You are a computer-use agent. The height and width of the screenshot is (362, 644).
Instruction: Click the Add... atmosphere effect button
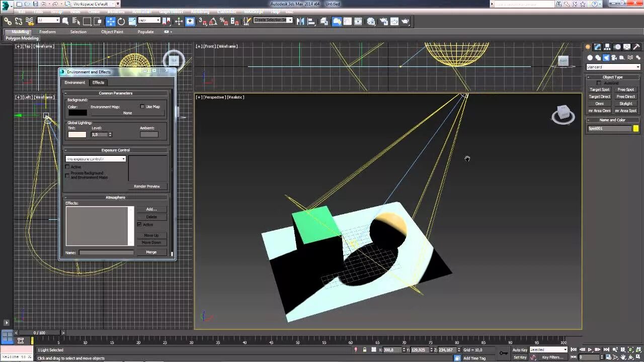point(151,209)
